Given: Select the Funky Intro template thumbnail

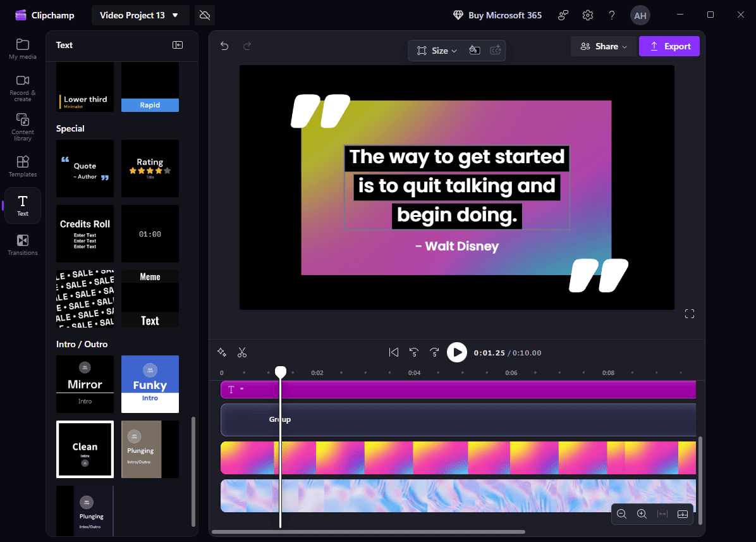Looking at the screenshot, I should pos(150,384).
